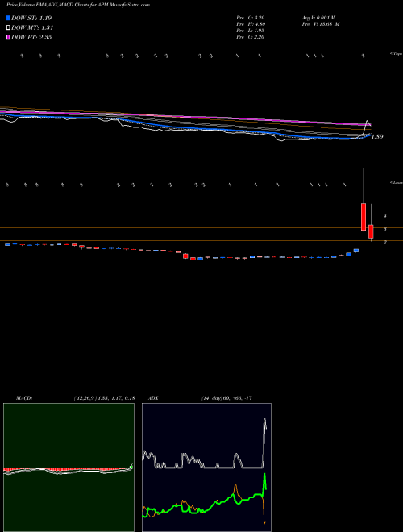Open the ADX indicator chart thumbnail
Screen dimensions: 403x532
pos(206,468)
